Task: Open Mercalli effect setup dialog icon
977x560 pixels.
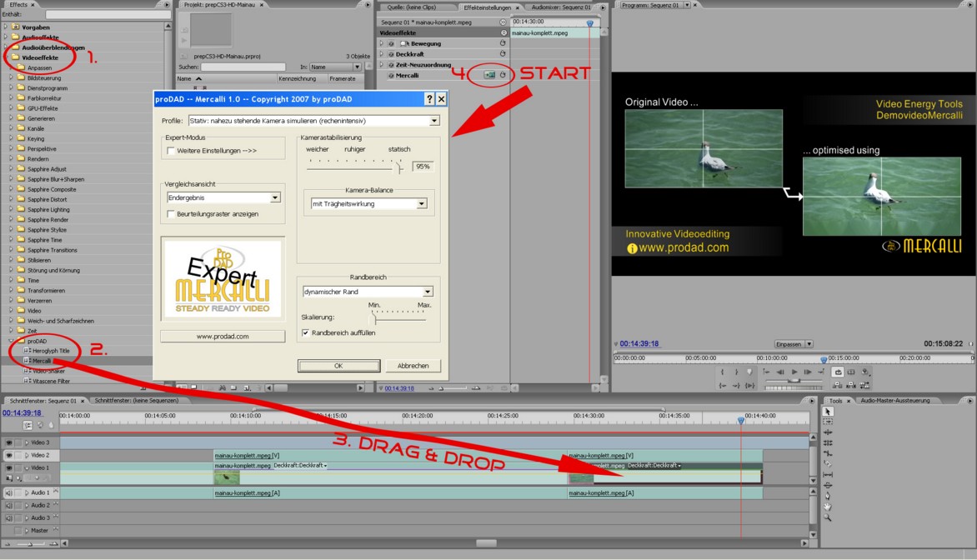Action: coord(489,75)
